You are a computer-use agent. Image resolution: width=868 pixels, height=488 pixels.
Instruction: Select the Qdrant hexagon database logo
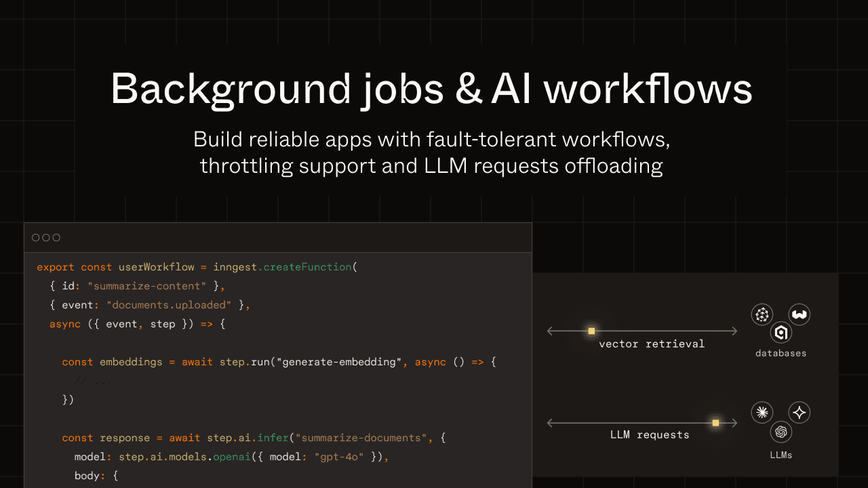pos(781,333)
